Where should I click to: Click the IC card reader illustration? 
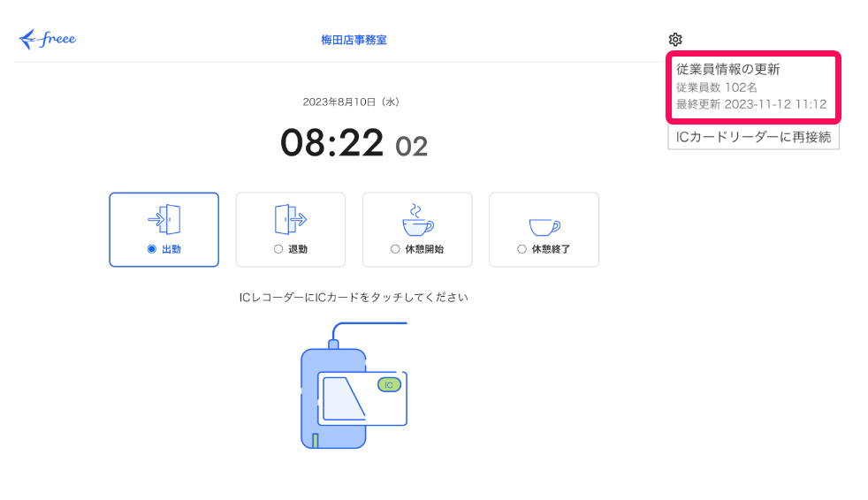[x=354, y=385]
